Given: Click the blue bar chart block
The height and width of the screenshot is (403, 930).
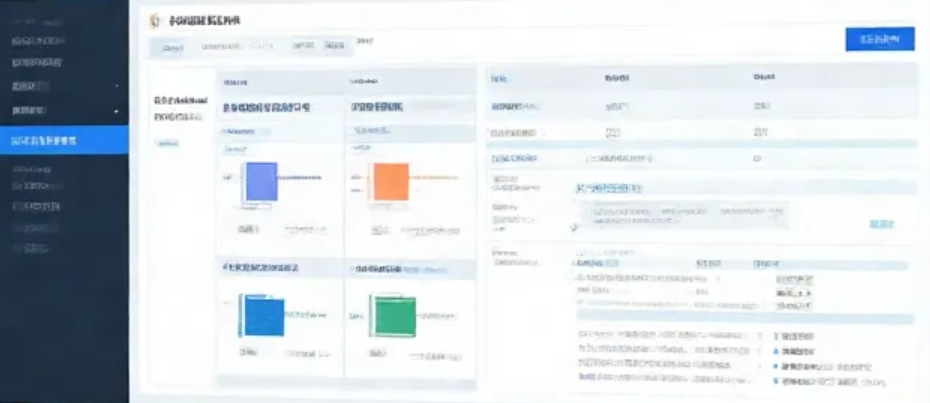Looking at the screenshot, I should (x=264, y=316).
